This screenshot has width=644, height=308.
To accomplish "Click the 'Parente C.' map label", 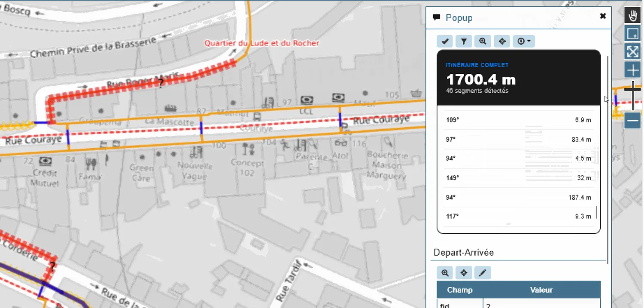I will [311, 161].
